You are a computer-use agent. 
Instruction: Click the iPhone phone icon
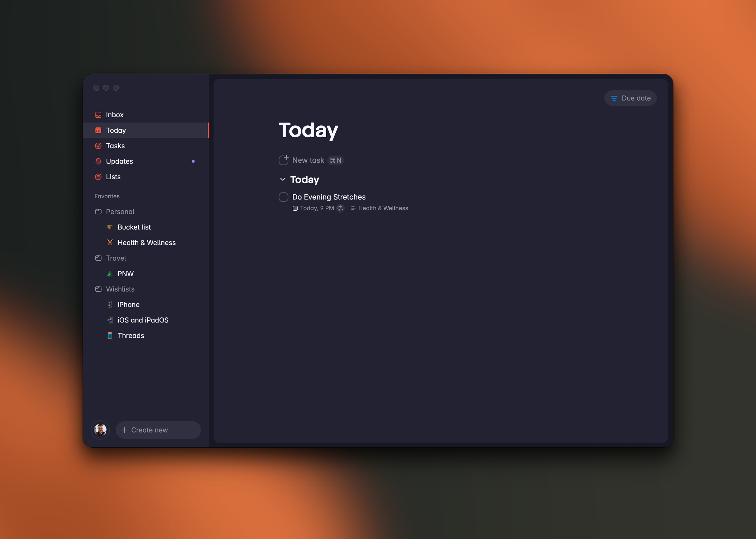point(110,305)
